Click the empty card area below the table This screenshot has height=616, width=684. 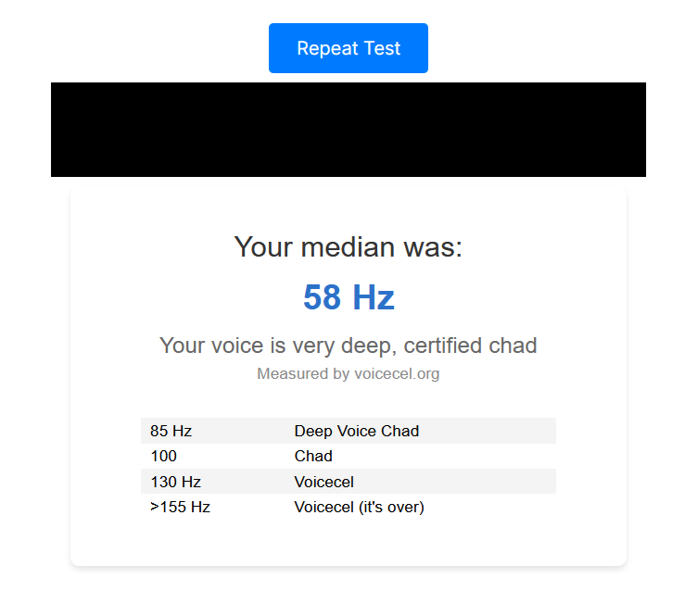[348, 542]
